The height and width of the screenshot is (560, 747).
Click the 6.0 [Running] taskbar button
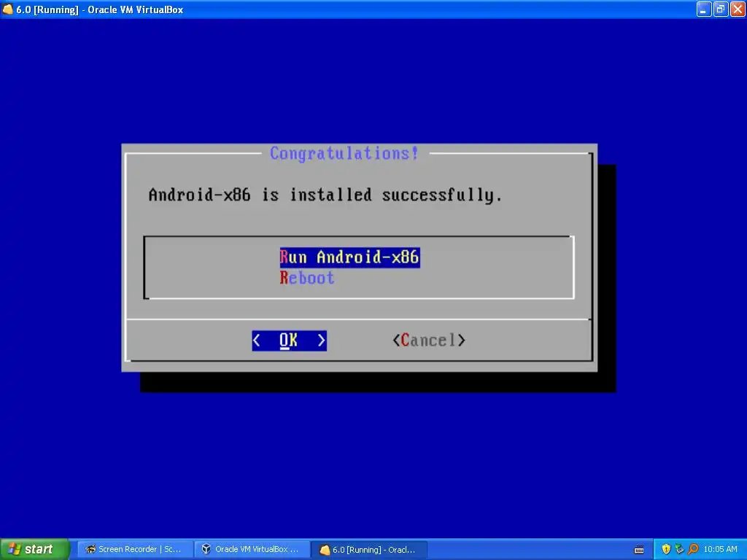tap(369, 550)
